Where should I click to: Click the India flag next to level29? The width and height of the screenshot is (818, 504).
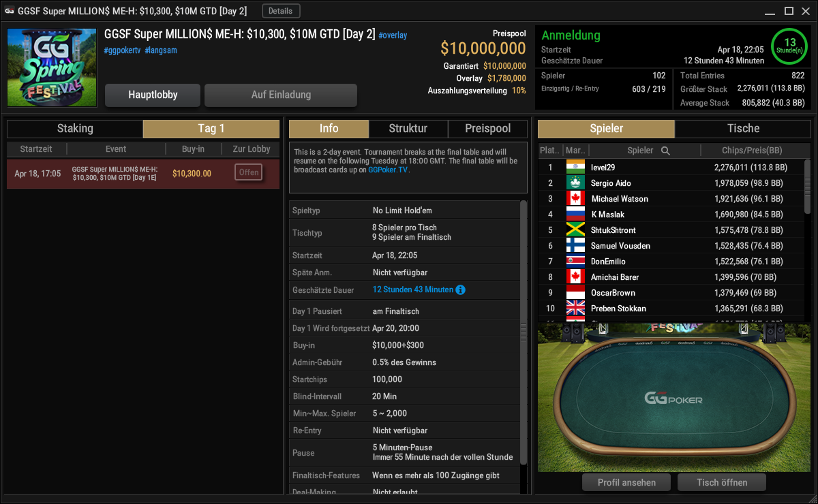pos(576,167)
